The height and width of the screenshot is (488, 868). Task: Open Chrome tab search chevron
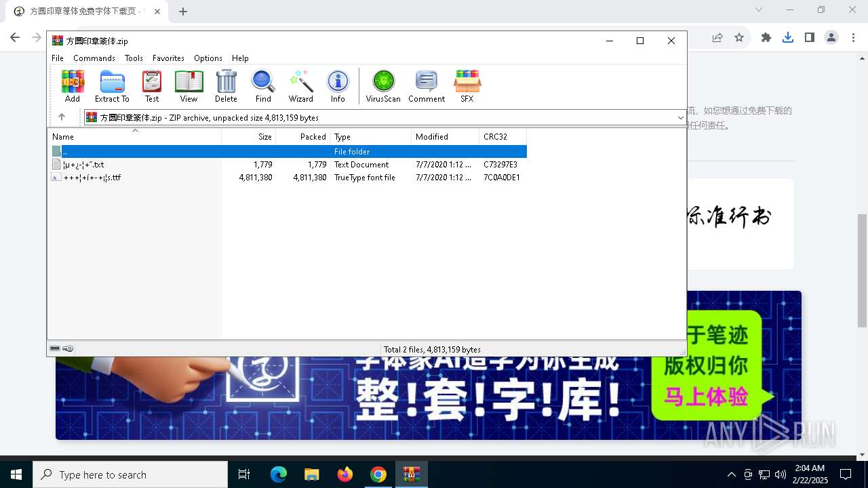tap(759, 9)
